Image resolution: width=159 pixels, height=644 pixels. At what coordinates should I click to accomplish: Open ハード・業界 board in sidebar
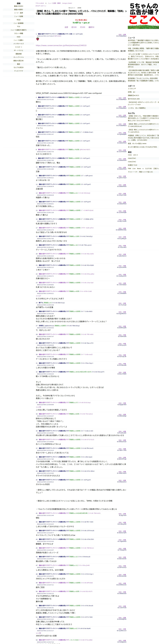(x=19, y=13)
